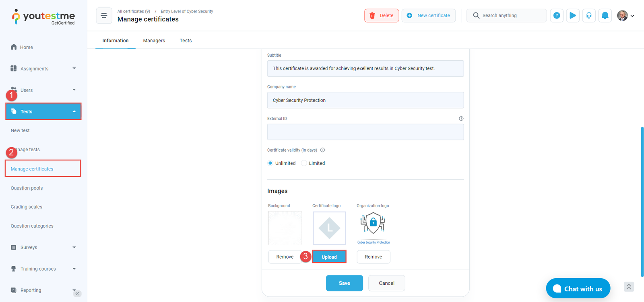
Task: Click the Organization logo thumbnail
Action: coord(374,228)
